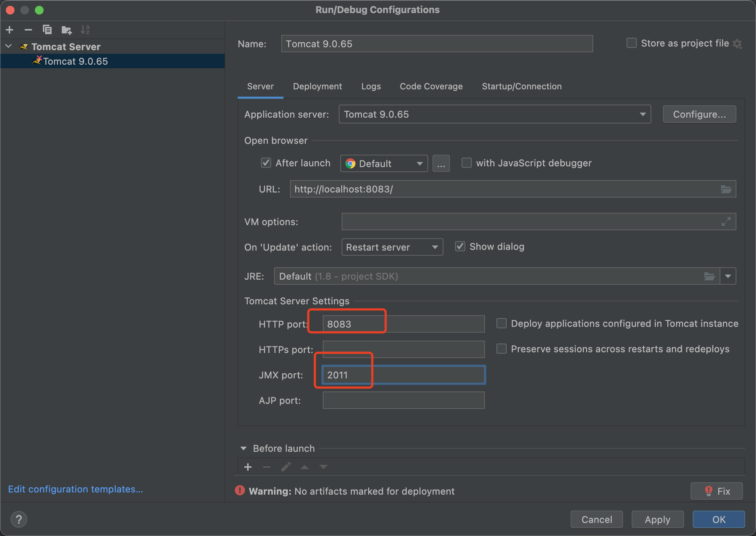Select Tomcat 9.0.65 in configuration tree
Viewport: 756px width, 536px height.
click(113, 61)
